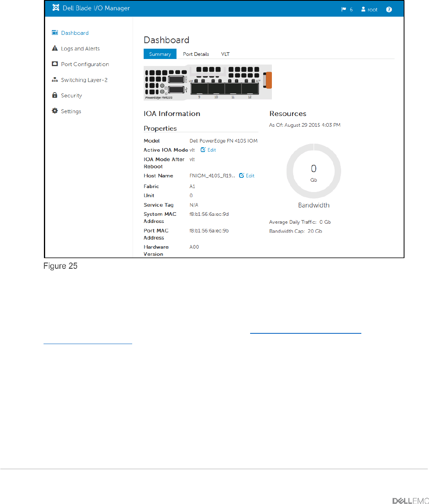
Task: Open Logs and Alerts page
Action: (80, 49)
